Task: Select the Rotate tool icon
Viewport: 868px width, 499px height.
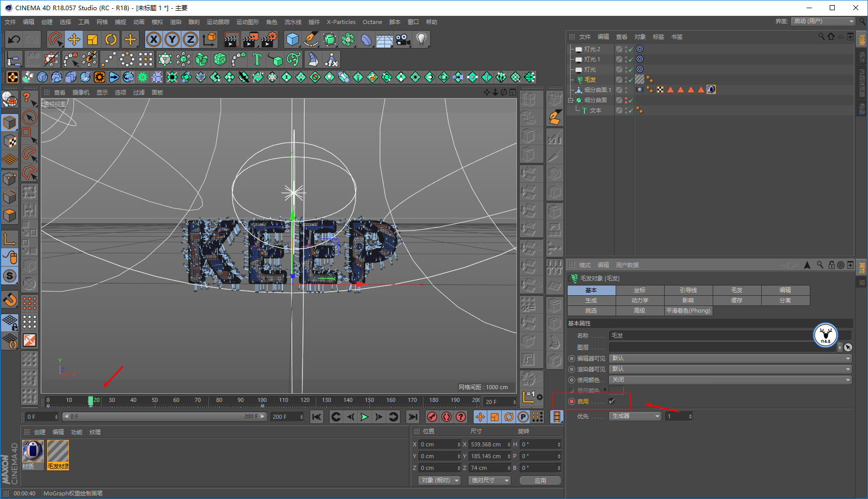Action: 111,39
